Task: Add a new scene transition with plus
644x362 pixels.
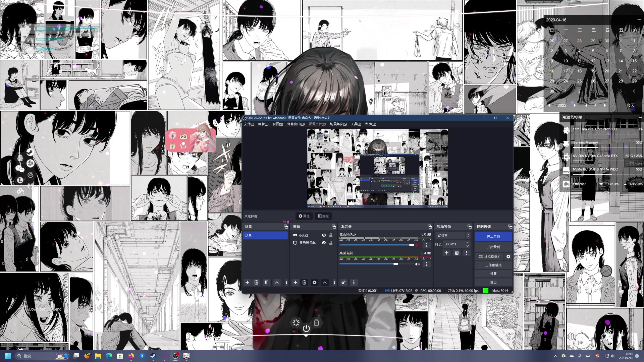Action: (446, 253)
